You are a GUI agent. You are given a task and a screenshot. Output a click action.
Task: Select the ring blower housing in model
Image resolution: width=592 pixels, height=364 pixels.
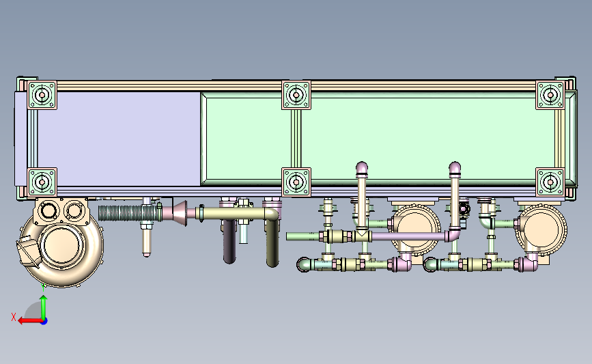click(x=62, y=245)
